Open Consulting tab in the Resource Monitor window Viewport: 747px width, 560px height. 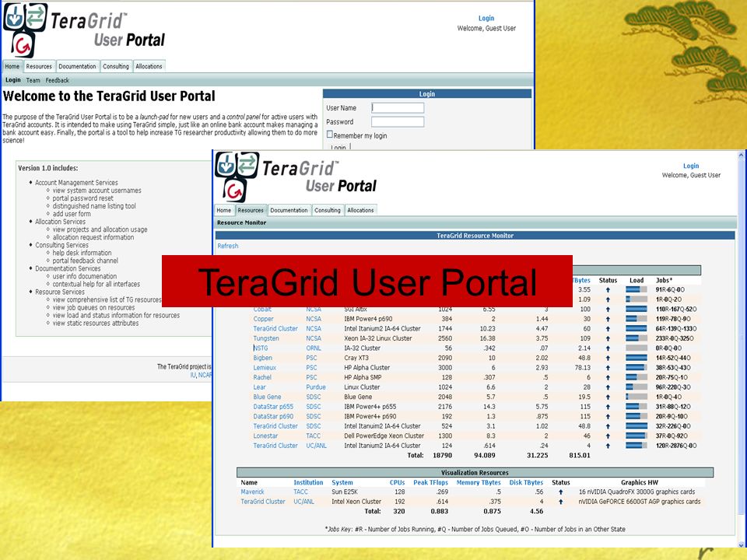click(328, 210)
